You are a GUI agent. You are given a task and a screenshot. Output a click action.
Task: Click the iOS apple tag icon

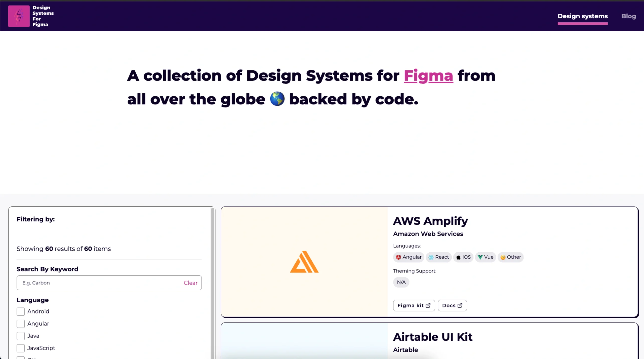(458, 257)
